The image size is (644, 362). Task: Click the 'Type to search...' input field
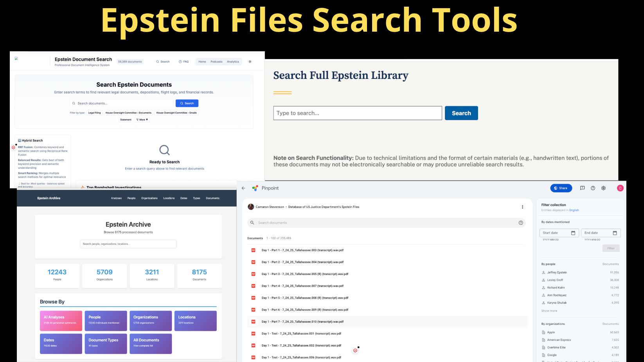[357, 113]
